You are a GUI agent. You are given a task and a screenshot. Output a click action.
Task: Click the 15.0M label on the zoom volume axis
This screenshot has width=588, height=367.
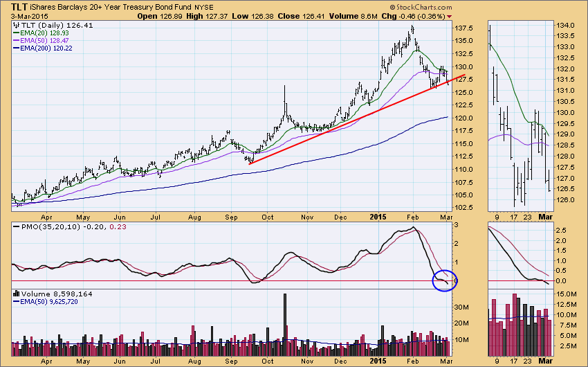(x=567, y=294)
